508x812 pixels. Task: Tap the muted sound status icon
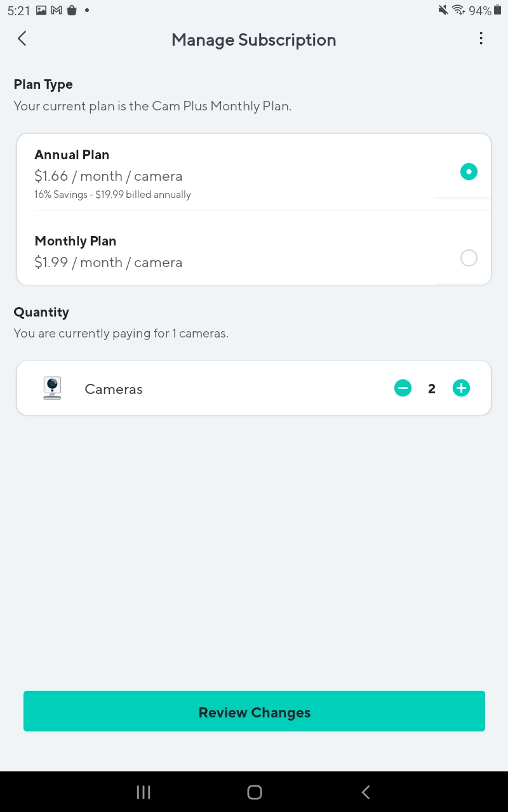443,10
